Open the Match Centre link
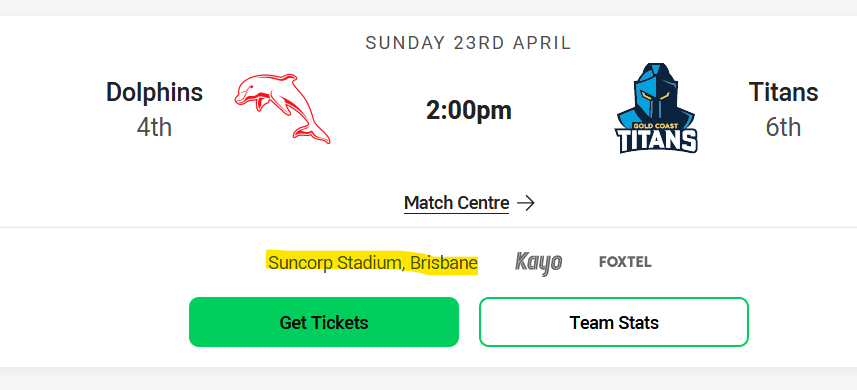The height and width of the screenshot is (390, 857). [x=456, y=203]
